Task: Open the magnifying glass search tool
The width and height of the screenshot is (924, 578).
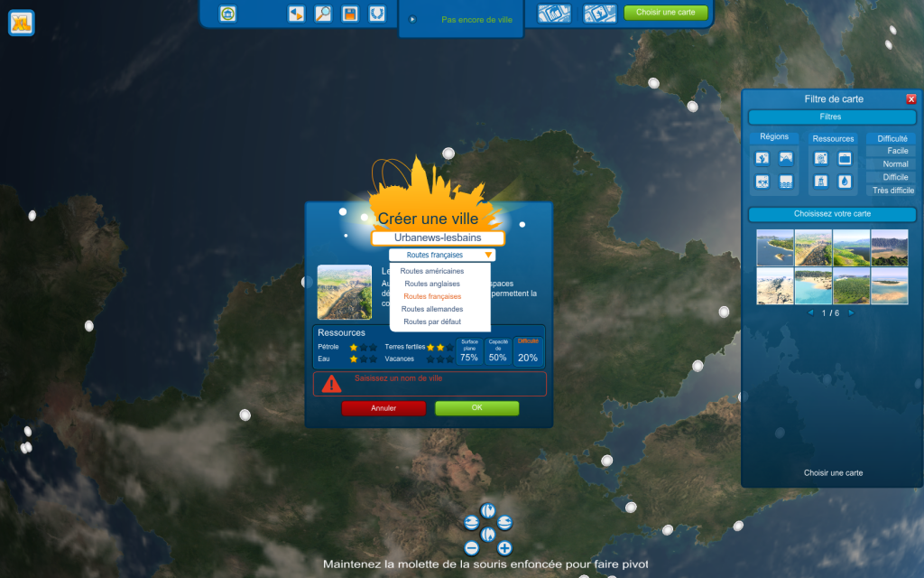Action: (323, 14)
